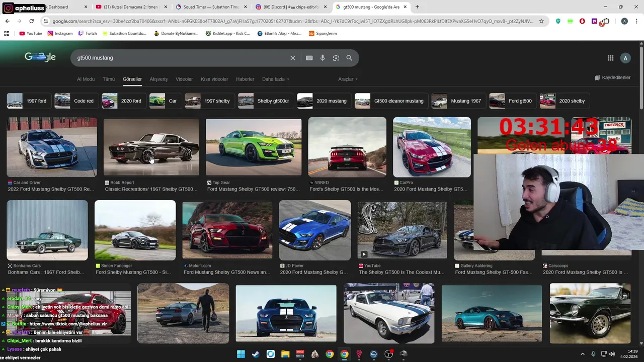Expand the Araçlar tools dropdown
The width and height of the screenshot is (644, 362).
point(348,79)
